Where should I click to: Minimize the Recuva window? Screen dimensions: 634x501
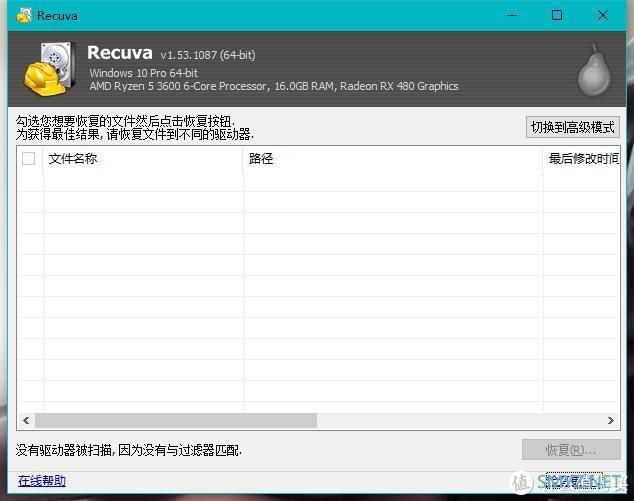coord(512,15)
